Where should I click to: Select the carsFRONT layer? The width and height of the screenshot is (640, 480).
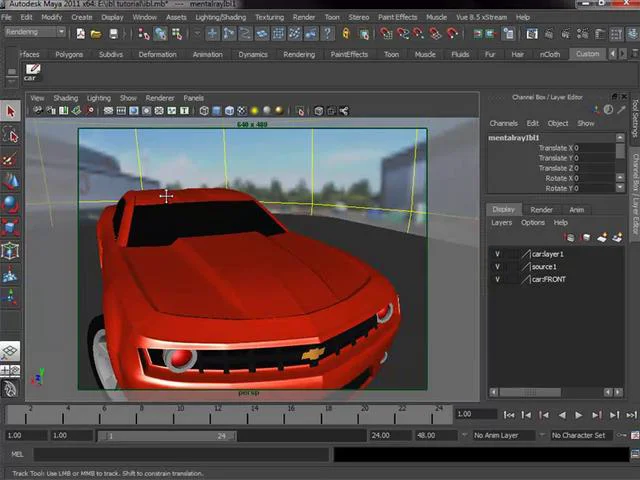tap(549, 279)
